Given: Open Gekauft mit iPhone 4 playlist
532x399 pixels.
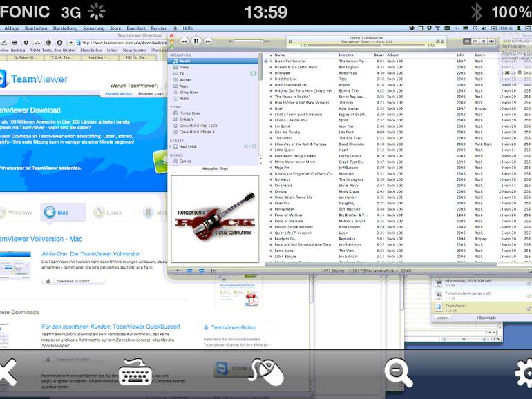Looking at the screenshot, I should (213, 132).
